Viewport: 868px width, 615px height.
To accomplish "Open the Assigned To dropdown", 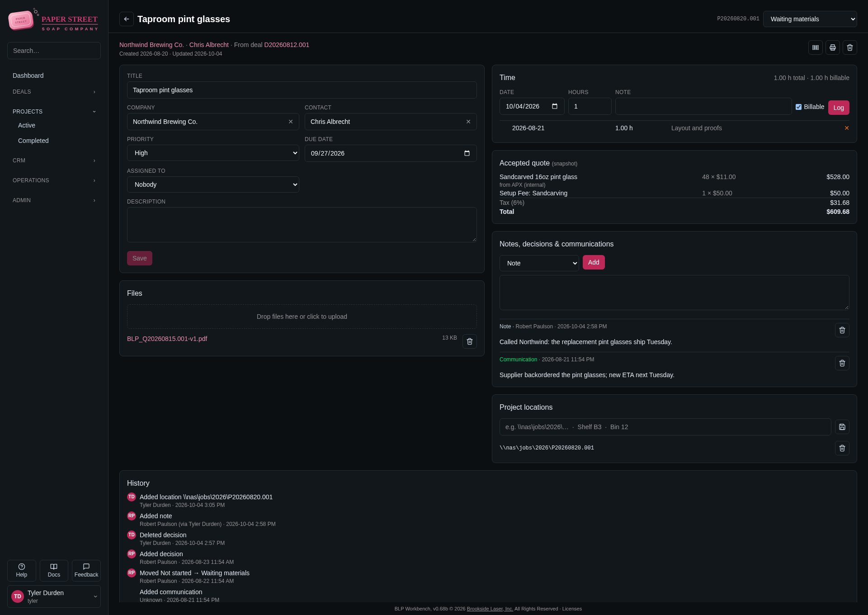I will 213,184.
